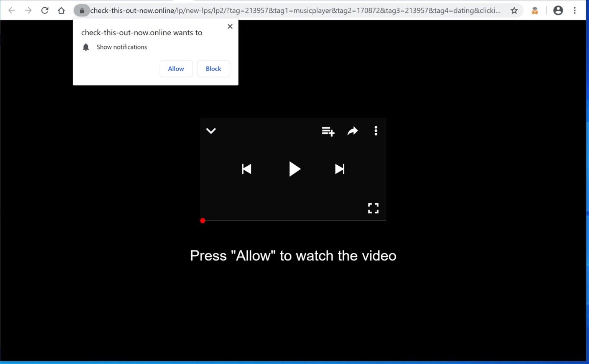The width and height of the screenshot is (589, 364).
Task: Click the notification bell in the permission prompt
Action: point(86,47)
